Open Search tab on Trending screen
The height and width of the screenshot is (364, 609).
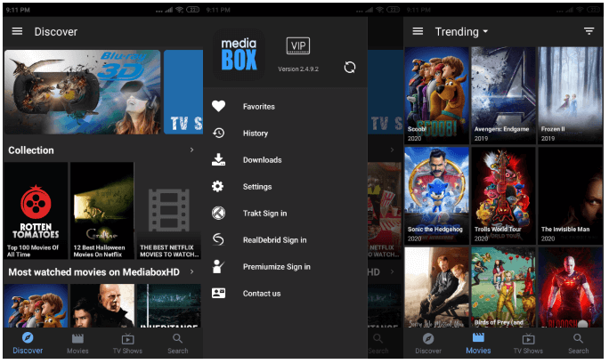coord(580,344)
